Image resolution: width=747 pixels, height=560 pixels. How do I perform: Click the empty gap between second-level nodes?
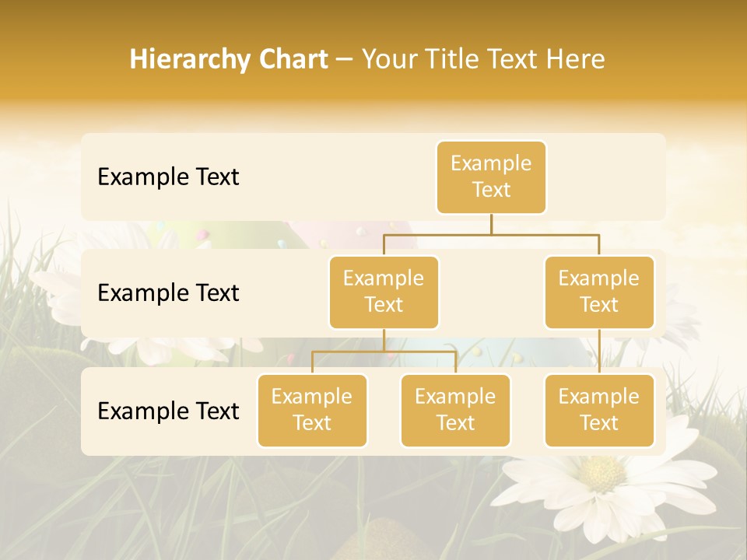492,293
